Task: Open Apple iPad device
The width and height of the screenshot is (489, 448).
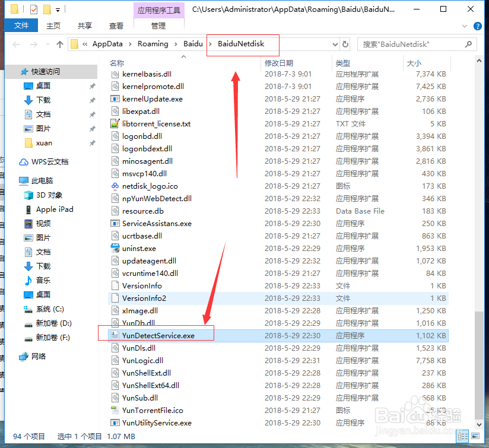Action: point(55,209)
